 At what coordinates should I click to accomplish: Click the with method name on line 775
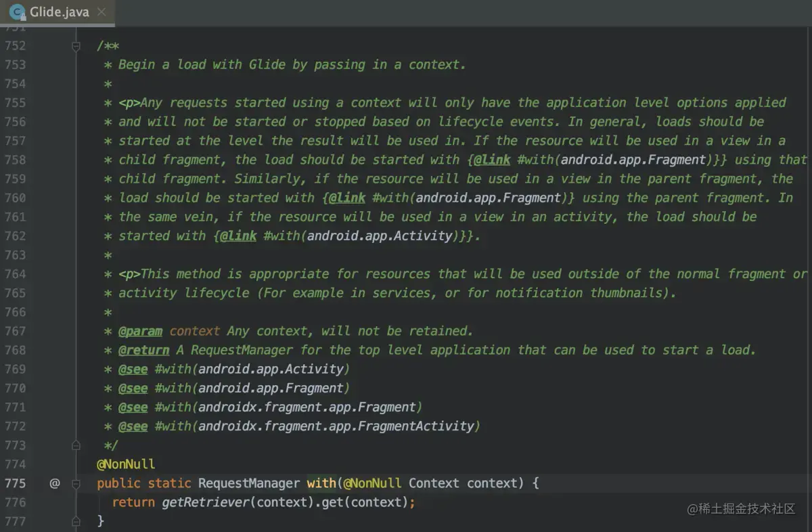click(321, 483)
